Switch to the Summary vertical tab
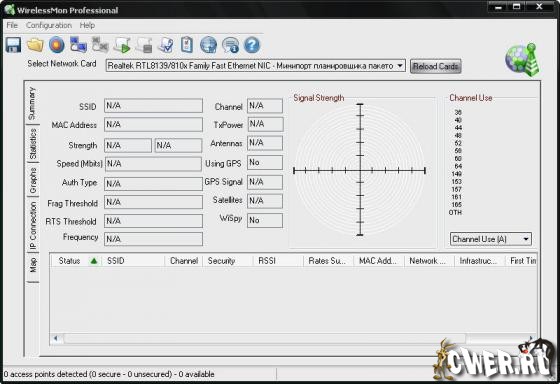 pyautogui.click(x=32, y=103)
